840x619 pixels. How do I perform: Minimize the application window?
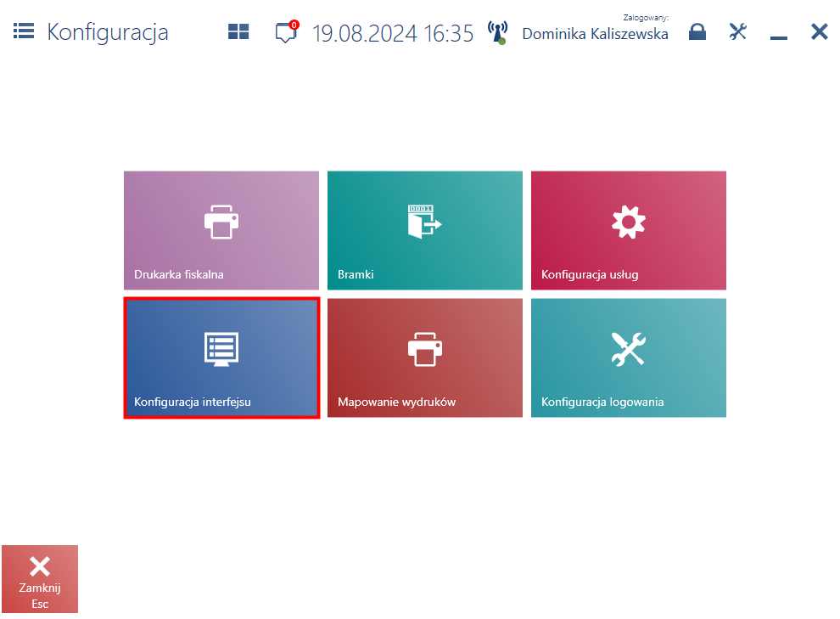click(x=778, y=37)
